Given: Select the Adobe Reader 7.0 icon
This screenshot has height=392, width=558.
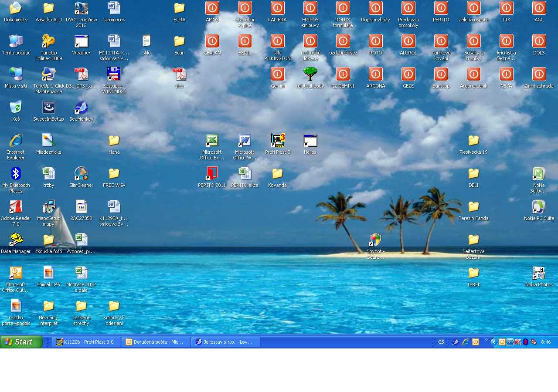Looking at the screenshot, I should pyautogui.click(x=16, y=207).
